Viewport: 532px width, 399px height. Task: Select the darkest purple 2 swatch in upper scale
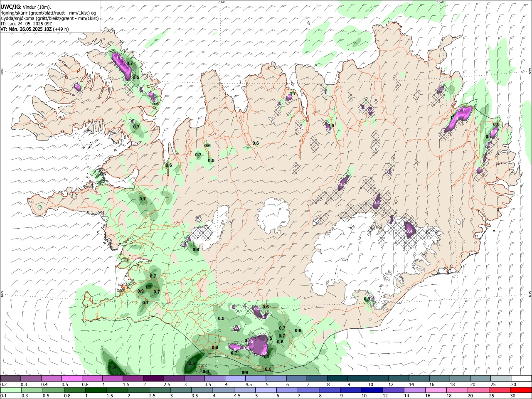(153, 378)
